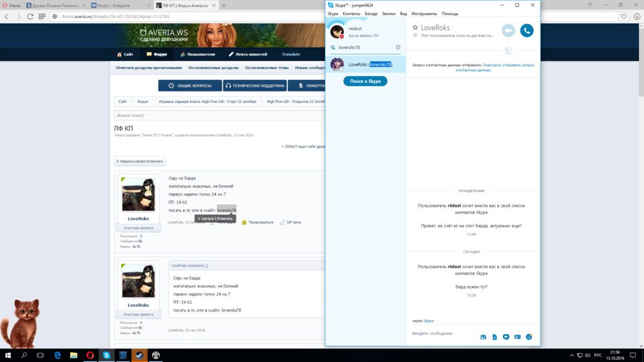This screenshot has width=644, height=362.
Task: Reload the forum page
Action: click(x=30, y=16)
